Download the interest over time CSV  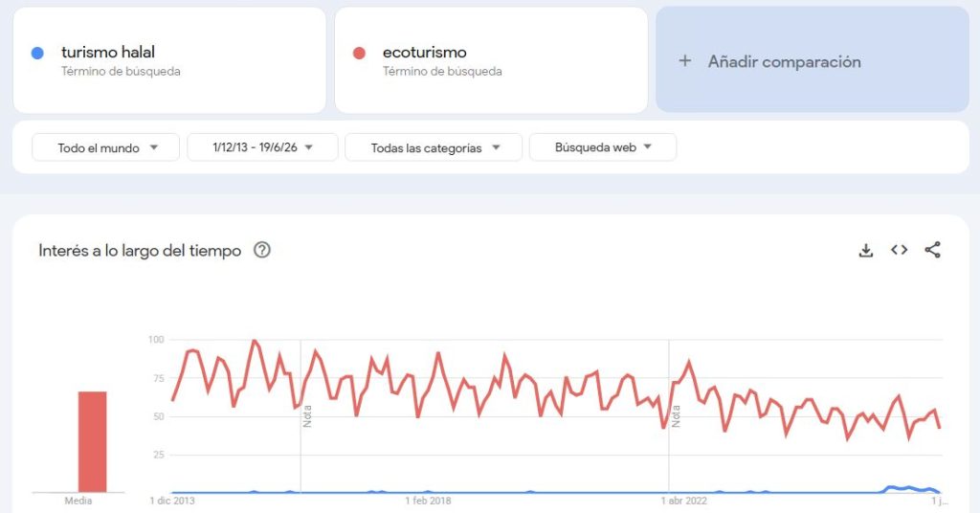coord(865,251)
